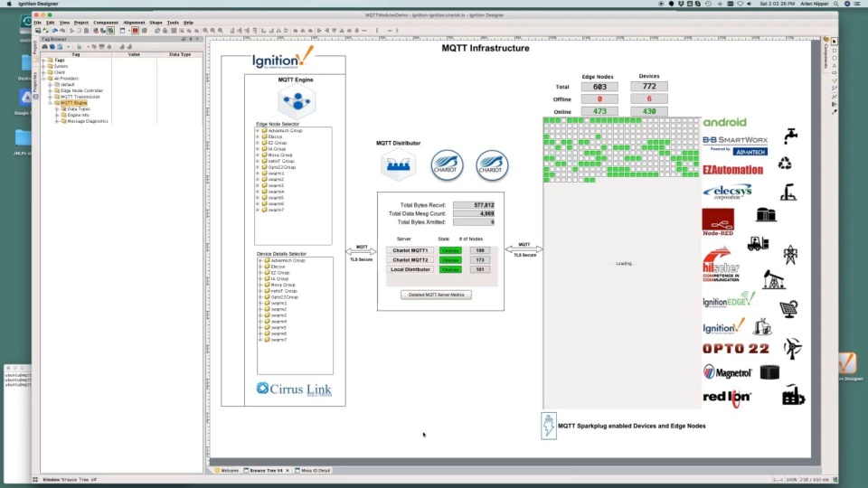Click the first Chariot circular logo

coord(447,165)
